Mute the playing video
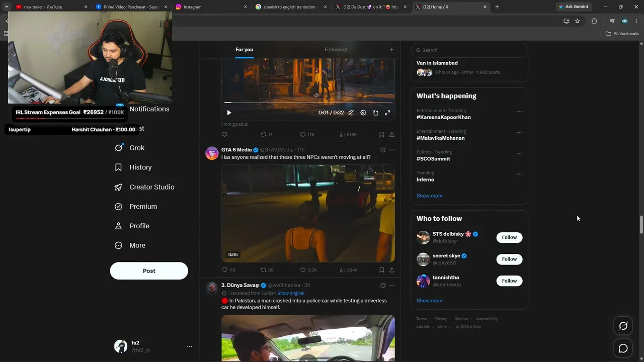644x362 pixels. pos(351,113)
